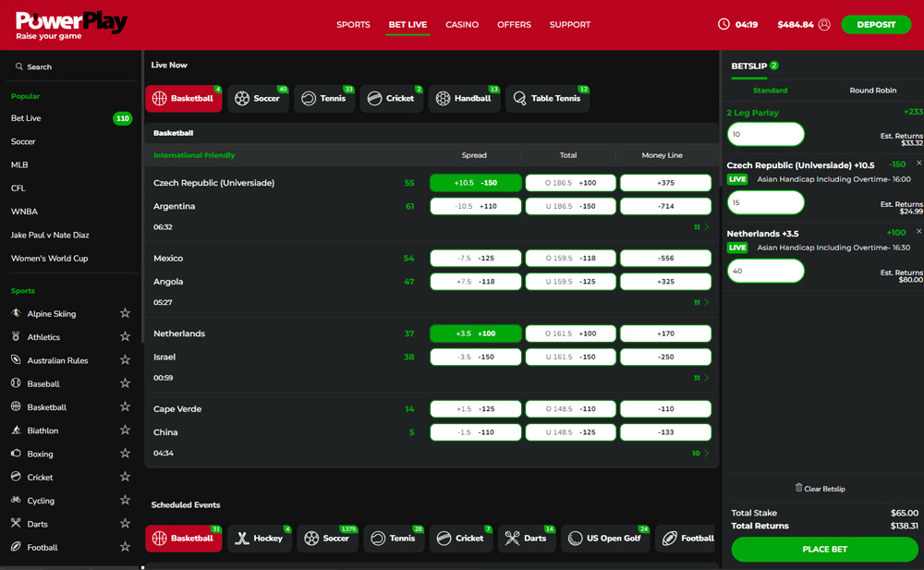Favorite Australian Rules with star
Viewport: 924px width, 570px height.
[x=125, y=359]
